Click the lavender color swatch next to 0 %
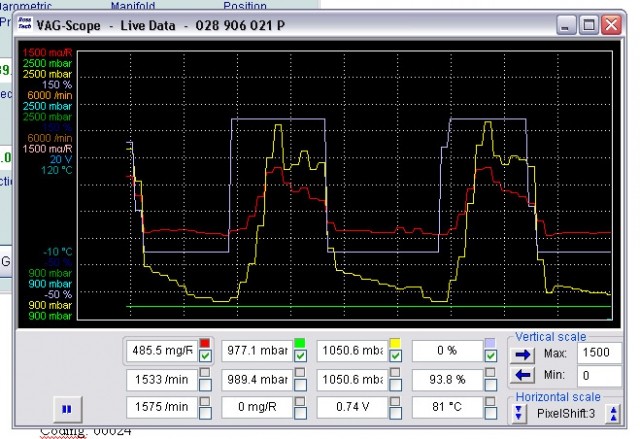Viewport: 640px width, 439px height. tap(491, 343)
